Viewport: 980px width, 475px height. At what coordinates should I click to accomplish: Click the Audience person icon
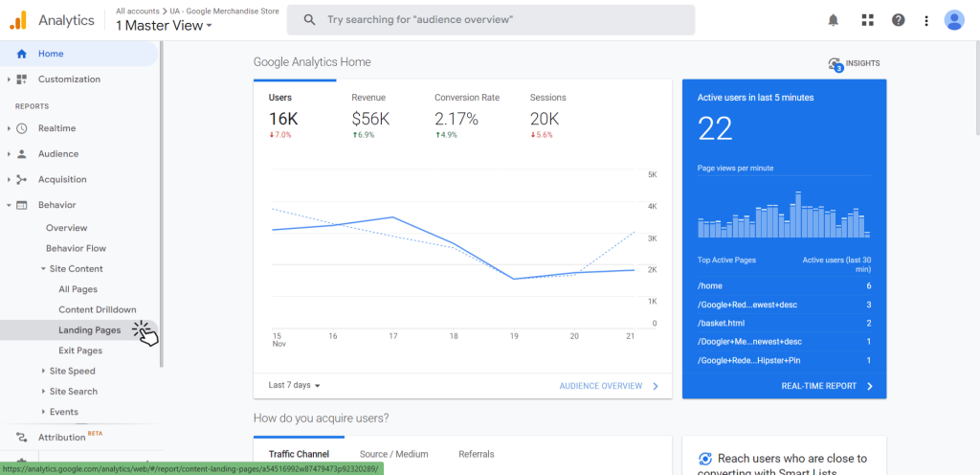click(22, 154)
